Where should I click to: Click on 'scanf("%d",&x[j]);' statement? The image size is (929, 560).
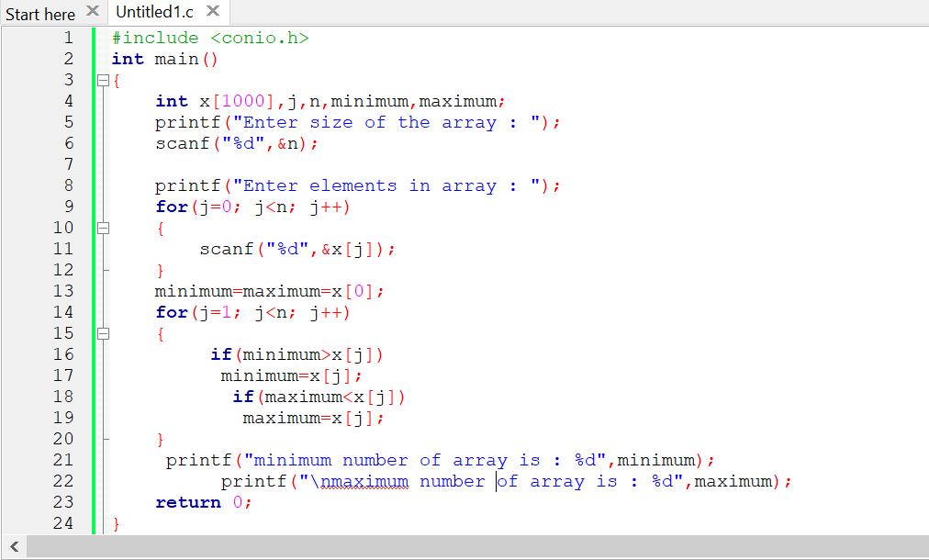click(297, 249)
